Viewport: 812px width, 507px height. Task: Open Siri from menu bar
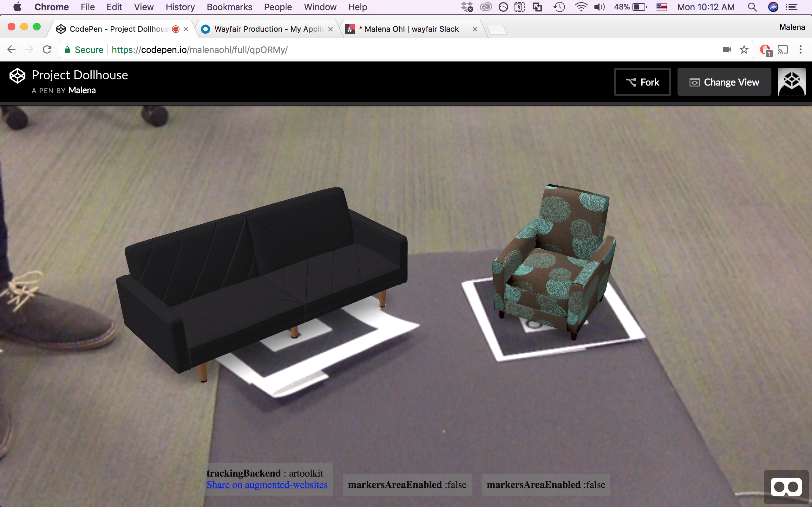[x=773, y=7]
